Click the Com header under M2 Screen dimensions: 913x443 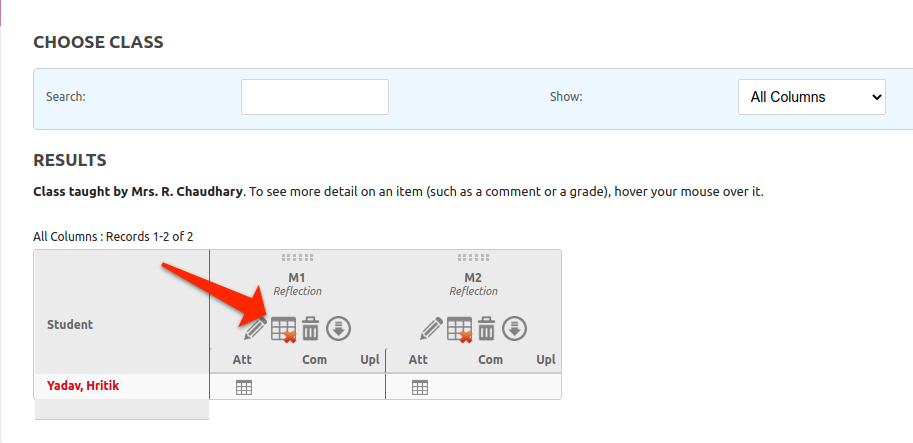(x=490, y=360)
